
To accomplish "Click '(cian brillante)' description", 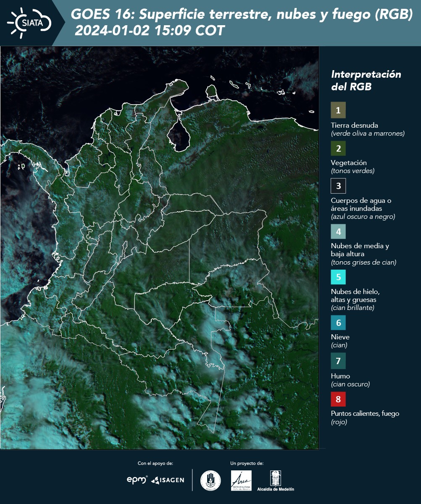I will pyautogui.click(x=353, y=307).
